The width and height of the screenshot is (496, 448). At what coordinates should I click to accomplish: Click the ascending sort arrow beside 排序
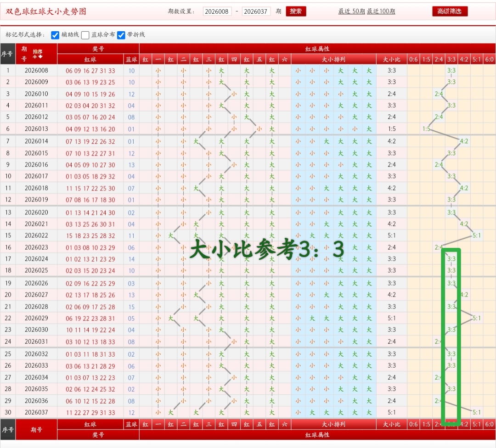tap(34, 56)
